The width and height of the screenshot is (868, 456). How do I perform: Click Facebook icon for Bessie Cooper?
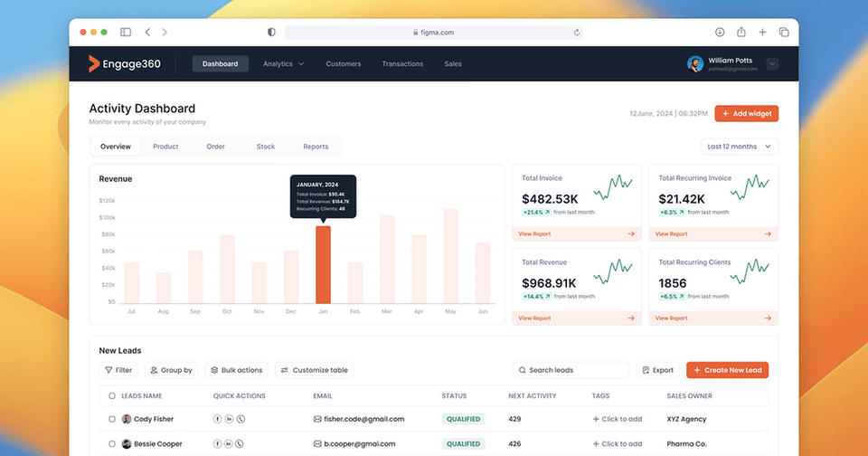pos(218,444)
